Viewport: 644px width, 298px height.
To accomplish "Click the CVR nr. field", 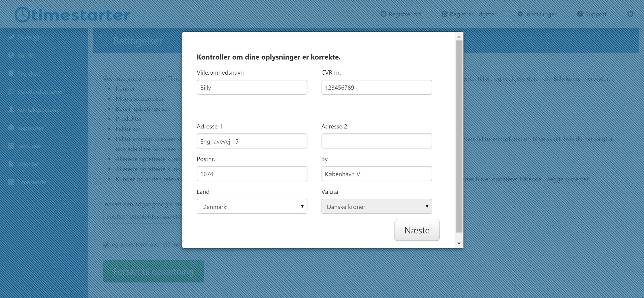I will pos(377,87).
